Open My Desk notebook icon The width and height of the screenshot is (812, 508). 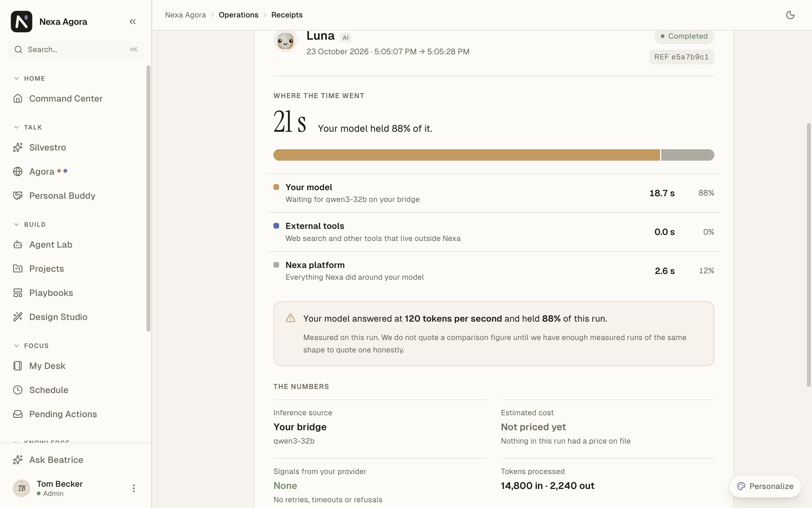[x=18, y=365]
